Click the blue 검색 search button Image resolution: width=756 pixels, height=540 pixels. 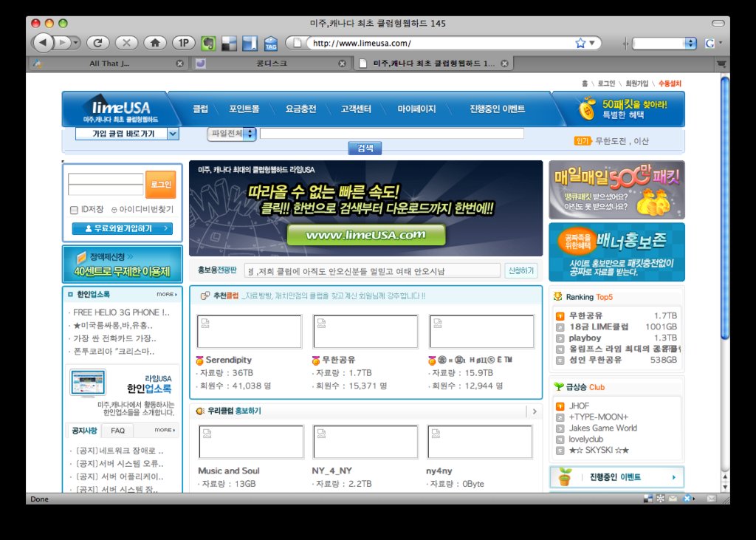[x=365, y=148]
